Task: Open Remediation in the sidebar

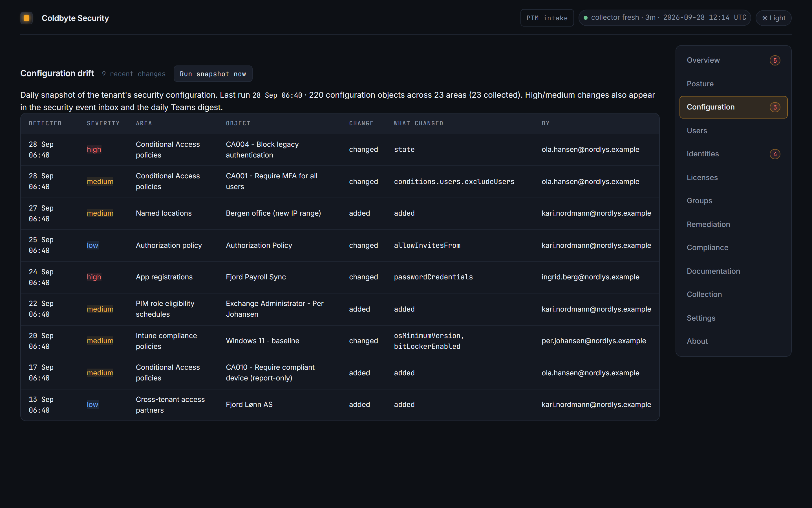Action: [734, 224]
